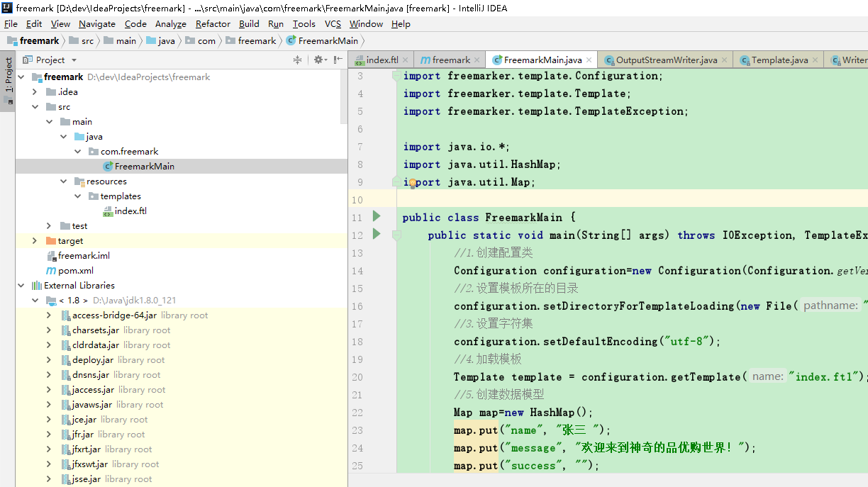868x487 pixels.
Task: Click the pom.xml Maven file icon
Action: pyautogui.click(x=51, y=271)
